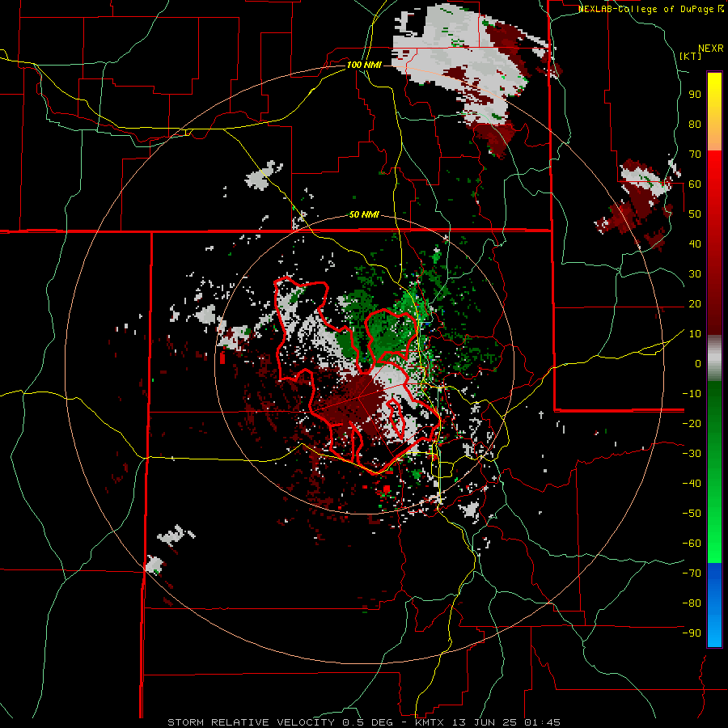Click the -40 value on velocity scale
This screenshot has width=728, height=728.
pos(692,484)
